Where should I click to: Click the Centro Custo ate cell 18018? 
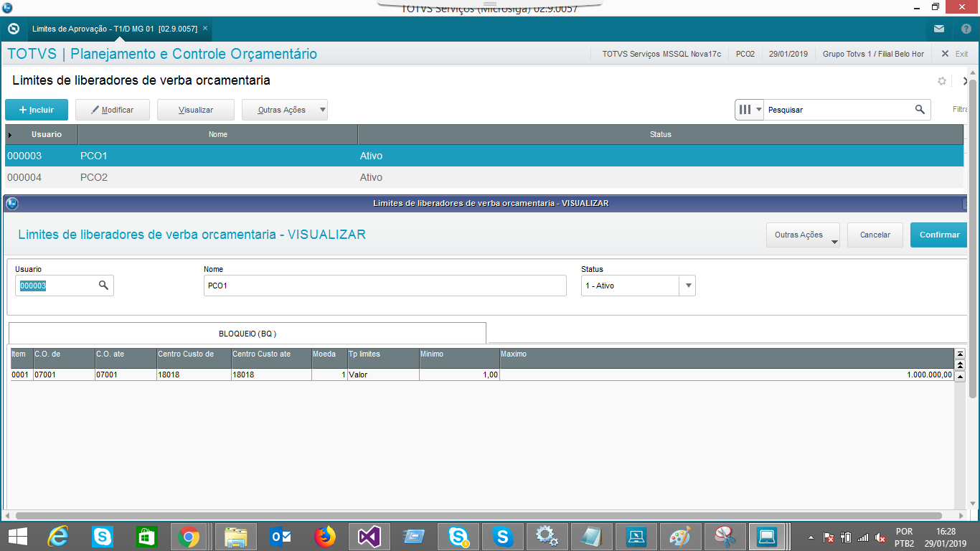(271, 375)
